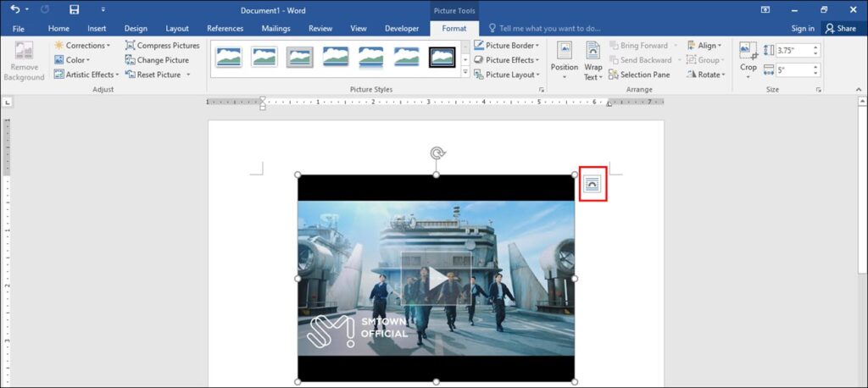The image size is (868, 388).
Task: Select the Picture Tools Format tab
Action: (x=454, y=28)
